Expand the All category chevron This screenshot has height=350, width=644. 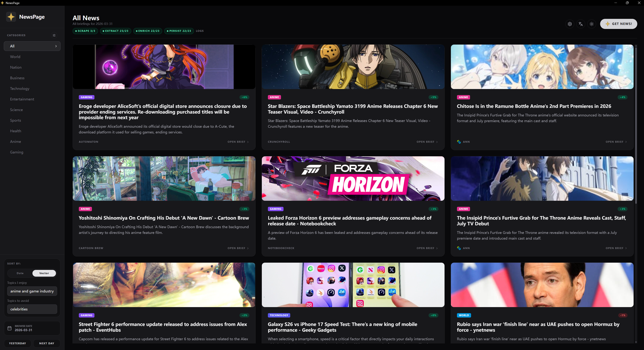tap(56, 46)
